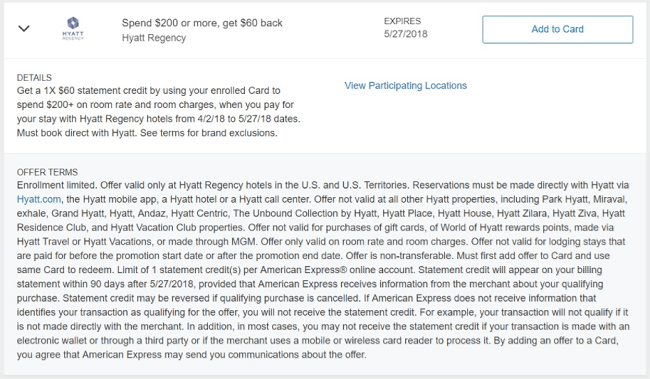The width and height of the screenshot is (650, 379).
Task: Click the "4/2/18 to 5/27/18 dates" text
Action: pyautogui.click(x=248, y=119)
